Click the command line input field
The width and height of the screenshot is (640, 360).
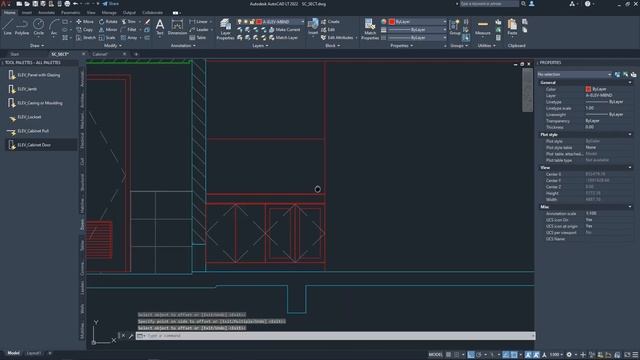336,336
